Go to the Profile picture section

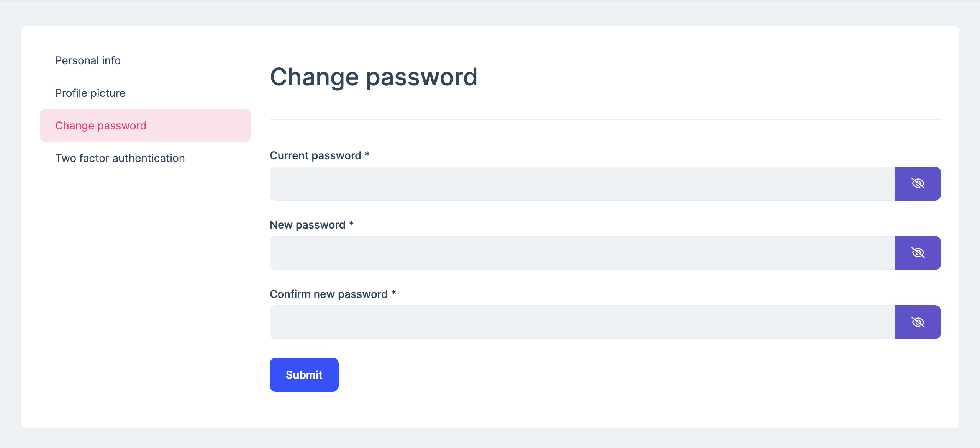[x=90, y=93]
